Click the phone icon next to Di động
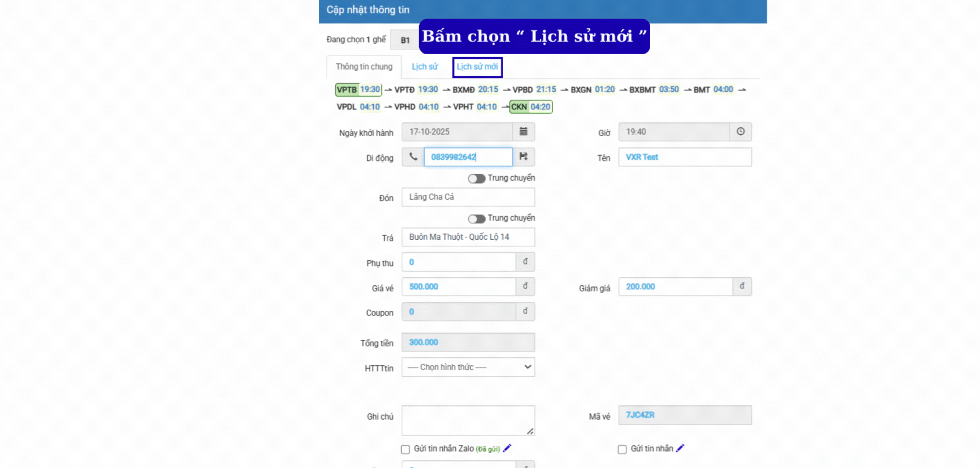 pos(413,157)
